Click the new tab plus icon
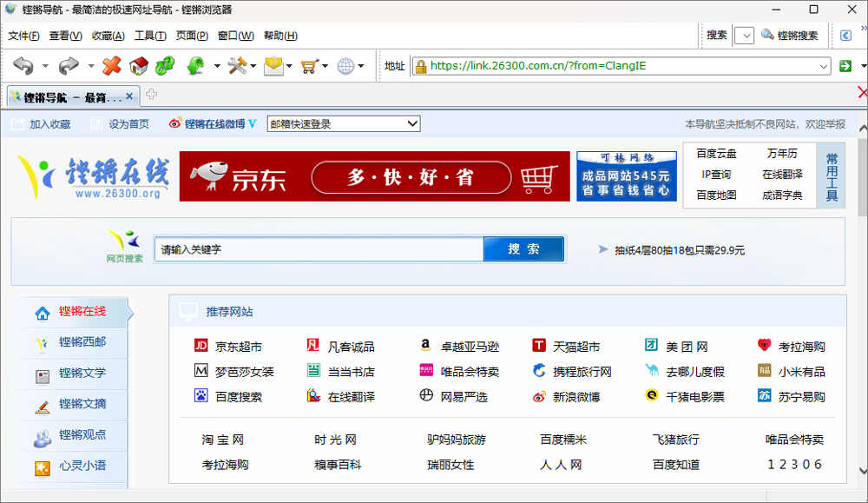 pos(151,94)
